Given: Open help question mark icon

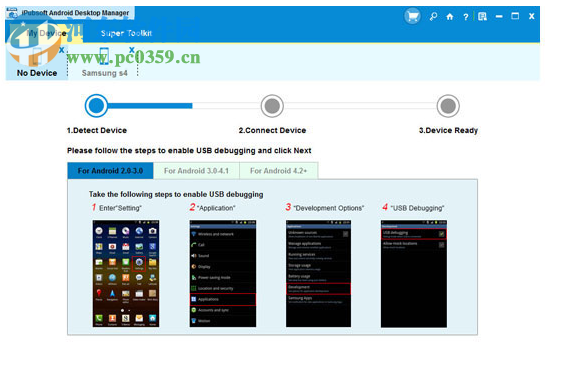Looking at the screenshot, I should 466,17.
